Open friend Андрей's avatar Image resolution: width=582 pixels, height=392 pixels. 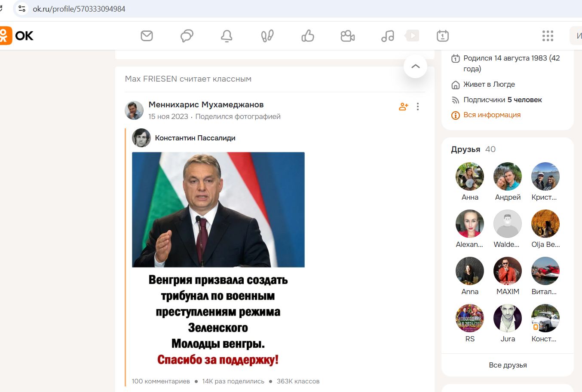pos(508,176)
